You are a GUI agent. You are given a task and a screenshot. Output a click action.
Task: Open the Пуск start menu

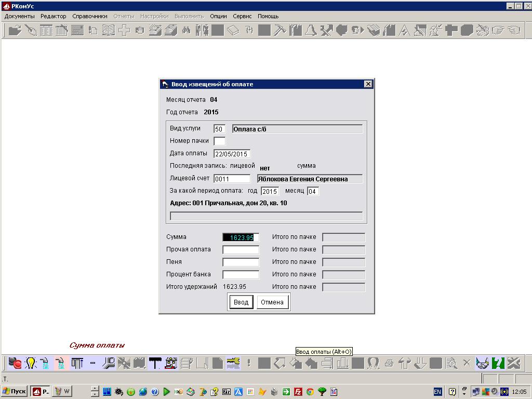pyautogui.click(x=15, y=391)
